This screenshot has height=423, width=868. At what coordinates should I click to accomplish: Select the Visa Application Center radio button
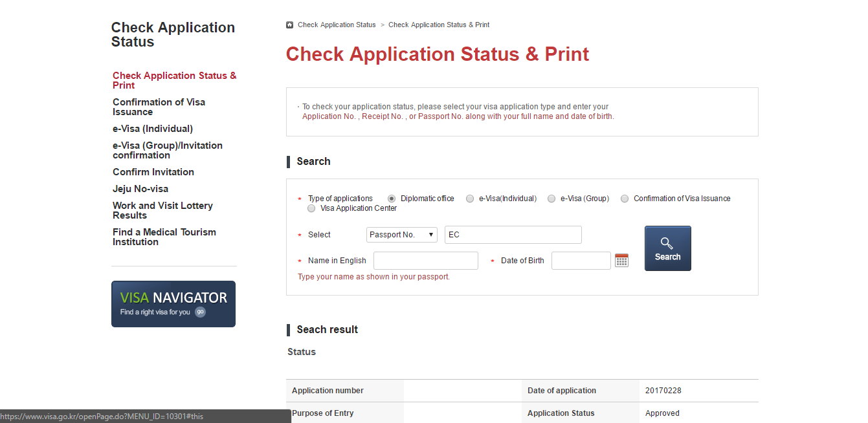[312, 208]
